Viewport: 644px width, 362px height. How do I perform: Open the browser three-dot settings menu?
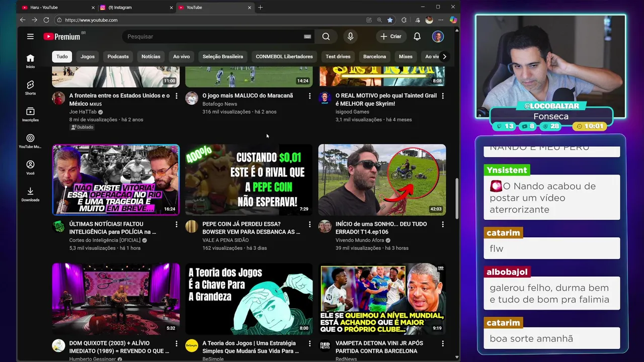tap(441, 20)
